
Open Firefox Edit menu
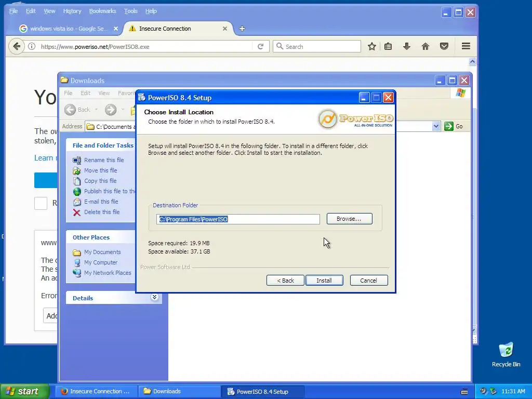tap(31, 11)
